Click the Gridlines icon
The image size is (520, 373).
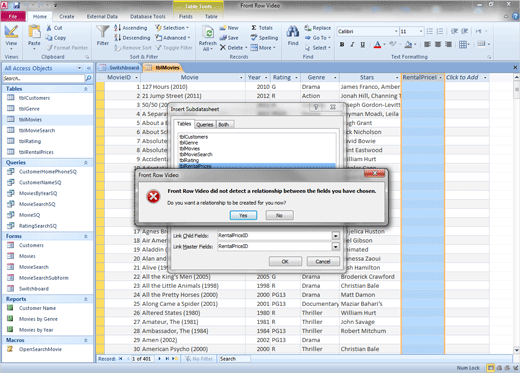[x=463, y=44]
